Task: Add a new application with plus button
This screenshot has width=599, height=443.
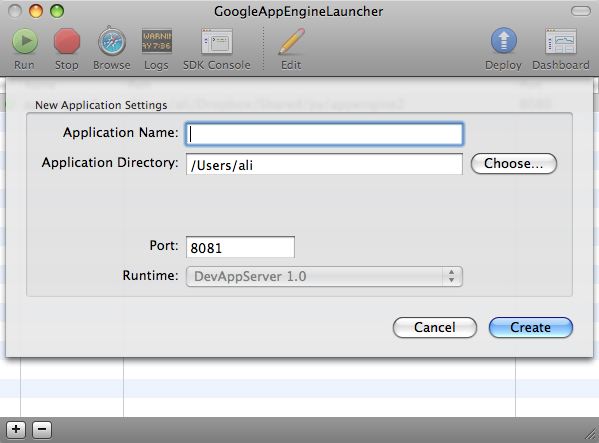Action: 16,430
